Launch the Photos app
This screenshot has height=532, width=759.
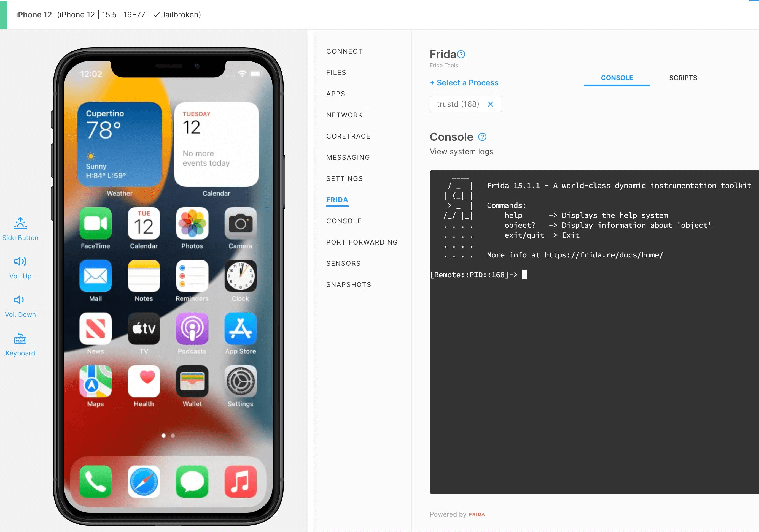point(192,224)
